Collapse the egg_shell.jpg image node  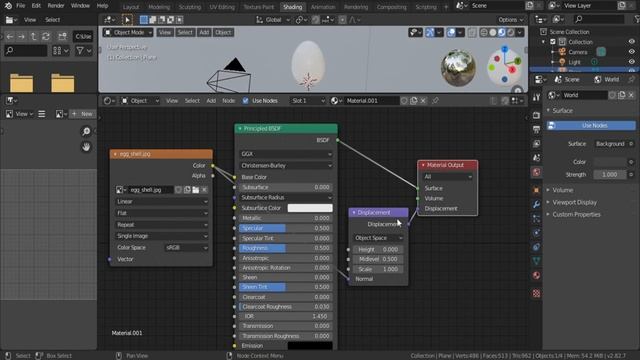(115, 154)
